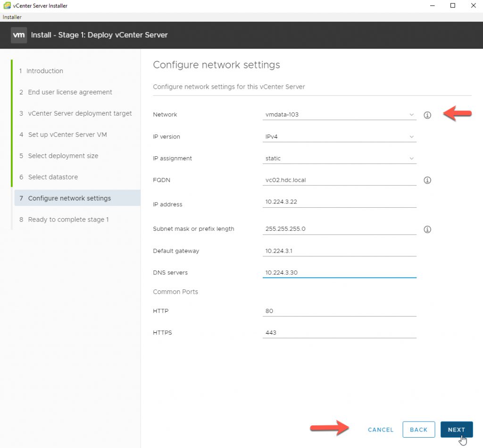
Task: Click the info icon beside Subnet mask field
Action: pyautogui.click(x=427, y=229)
